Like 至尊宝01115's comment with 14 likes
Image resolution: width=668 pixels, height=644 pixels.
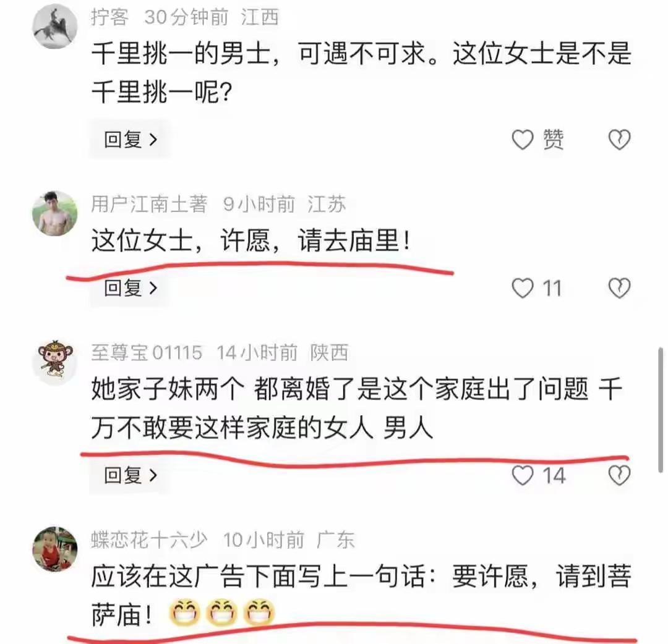(x=522, y=475)
